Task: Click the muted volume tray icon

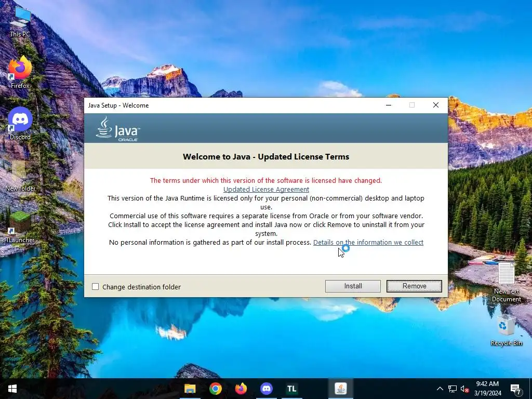Action: 464,389
